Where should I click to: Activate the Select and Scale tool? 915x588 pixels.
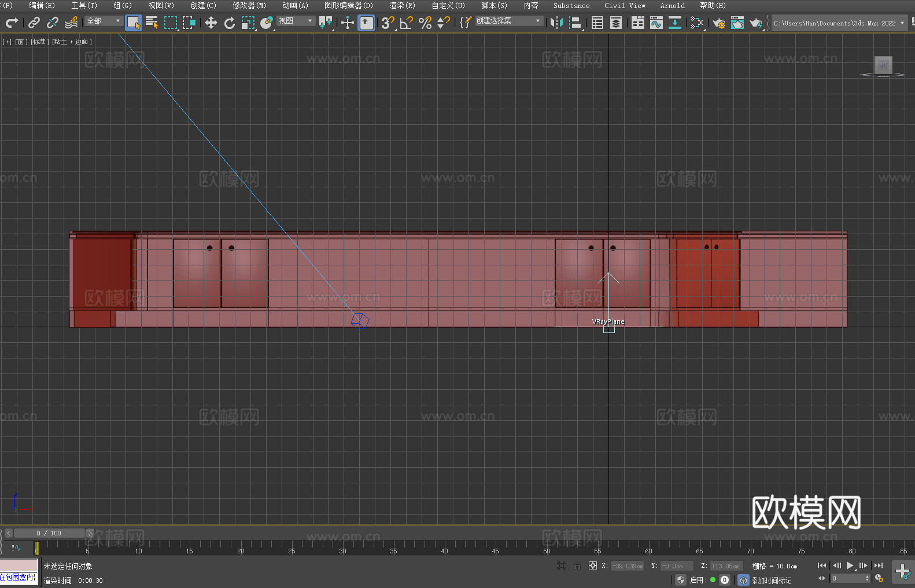coord(248,23)
